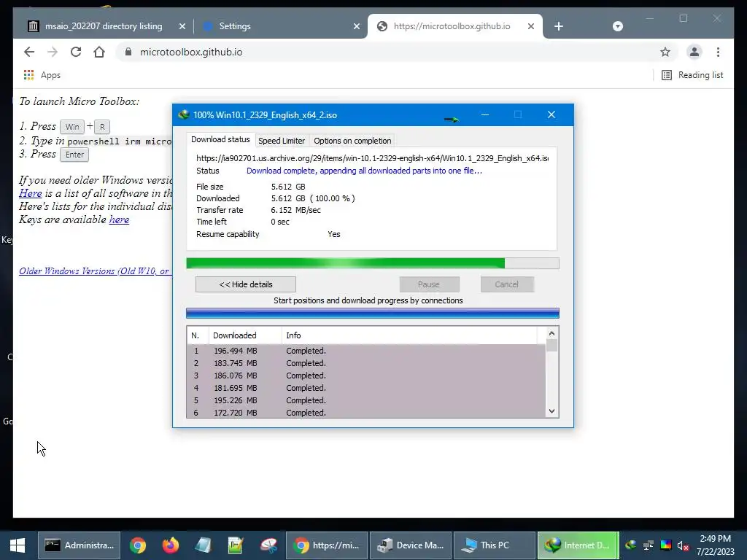Click the N. column header
747x560 pixels.
pos(198,335)
